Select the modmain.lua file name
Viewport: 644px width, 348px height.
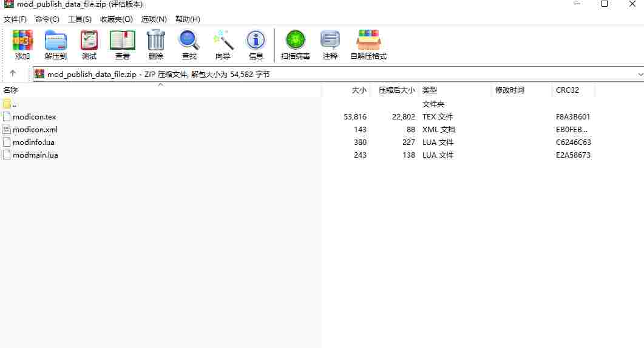[x=35, y=155]
